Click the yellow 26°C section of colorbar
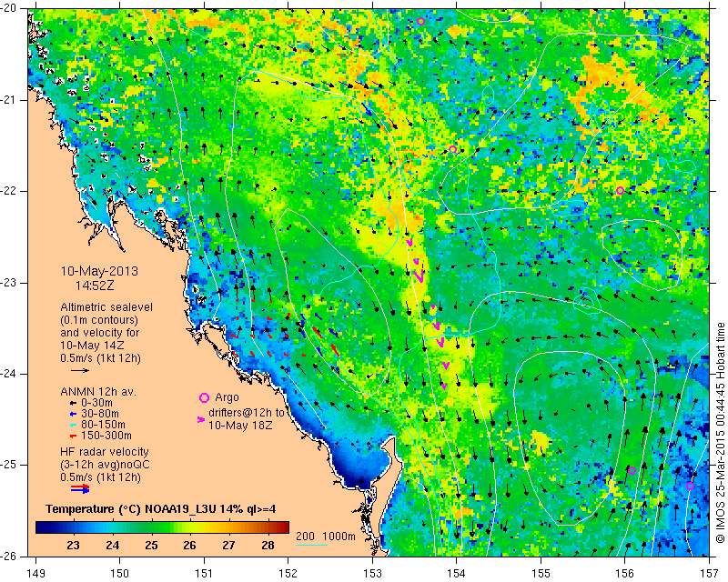The image size is (728, 582). click(189, 527)
